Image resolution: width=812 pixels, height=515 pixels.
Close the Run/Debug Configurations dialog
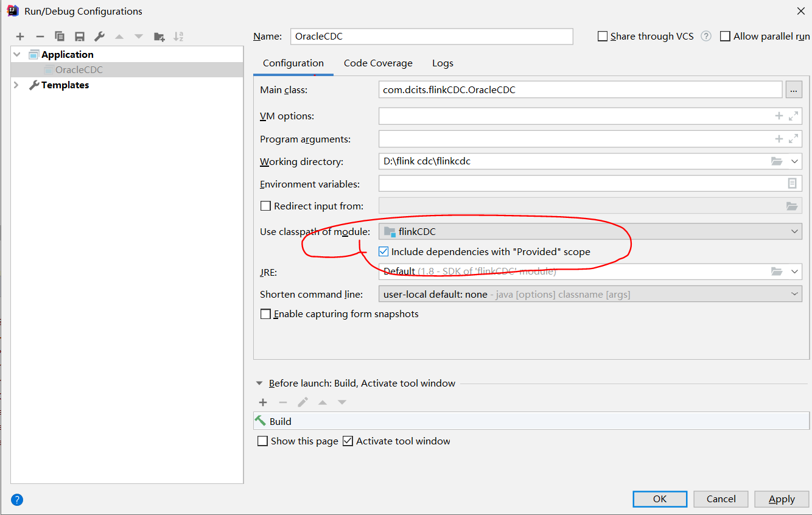[800, 11]
